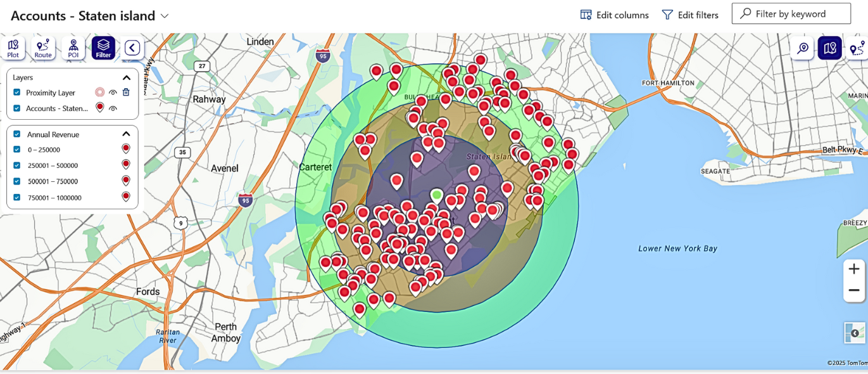Click the Filter layers button
Viewport: 868px width, 374px height.
[104, 48]
